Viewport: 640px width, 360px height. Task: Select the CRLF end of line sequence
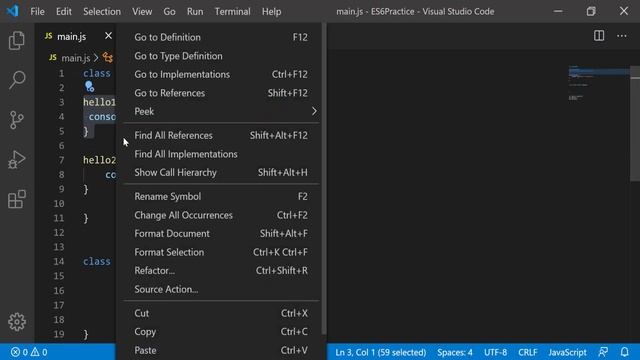pos(527,352)
